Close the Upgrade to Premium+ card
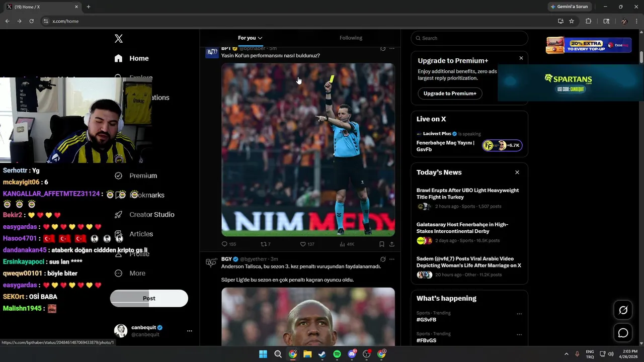Viewport: 644px width, 362px height. pos(521,58)
